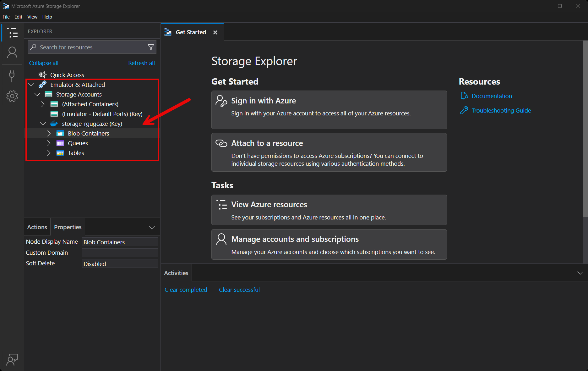This screenshot has height=371, width=588.
Task: Select the Explorer icon in the sidebar
Action: (12, 32)
